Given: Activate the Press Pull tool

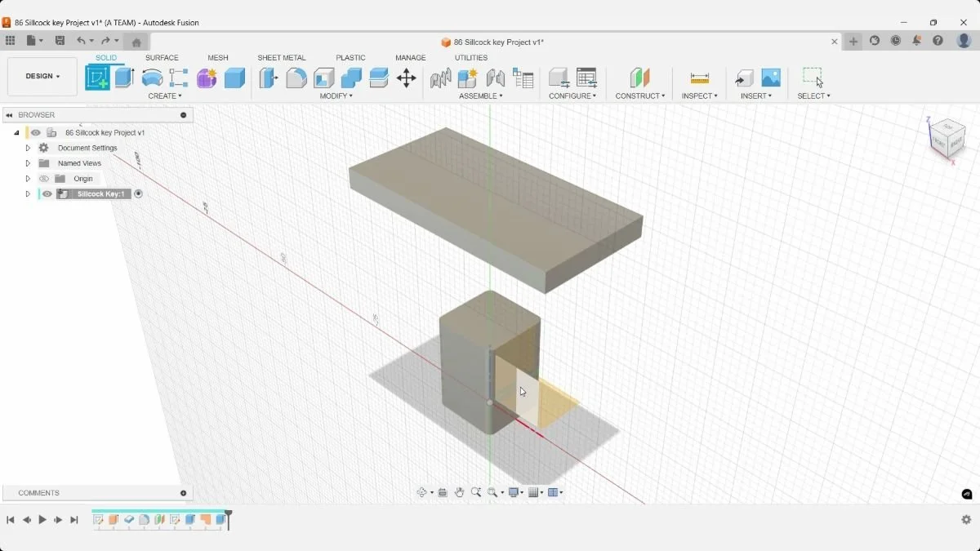Looking at the screenshot, I should coord(269,78).
